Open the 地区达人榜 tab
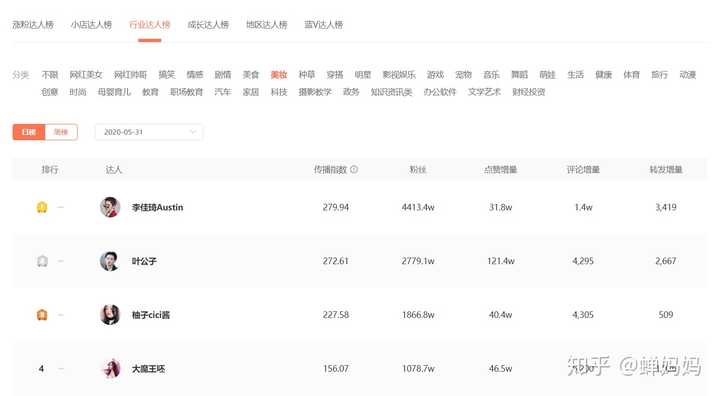The image size is (720, 396). [x=267, y=24]
